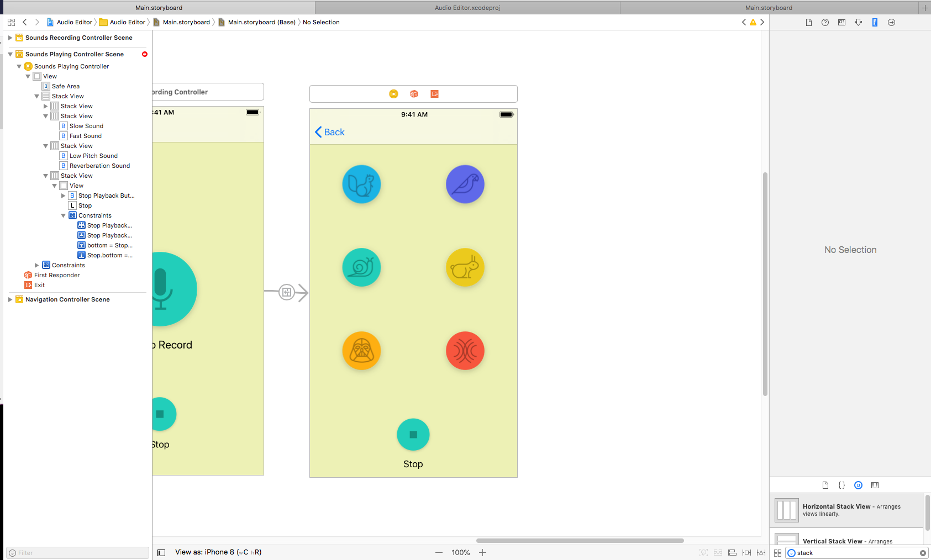Open the Attributes inspector

point(858,23)
